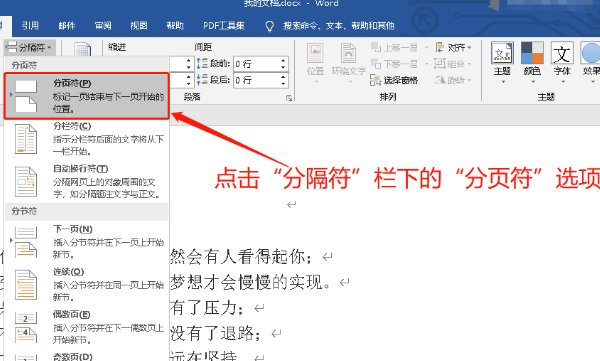
Task: Open the 旋转 rotate dropdown
Action: click(x=453, y=80)
